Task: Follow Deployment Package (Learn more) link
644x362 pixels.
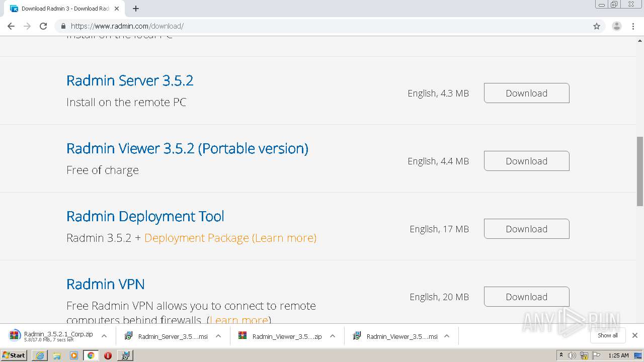Action: (230, 238)
